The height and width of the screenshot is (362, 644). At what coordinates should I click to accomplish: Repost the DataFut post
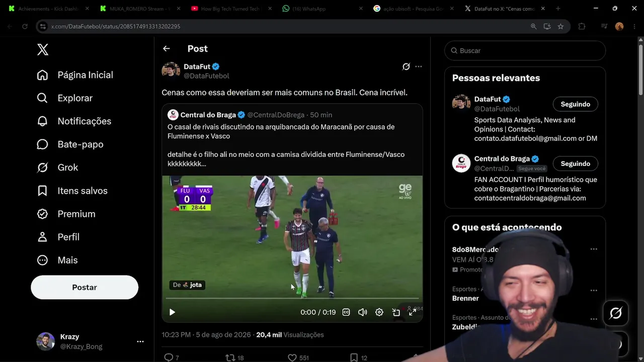click(x=230, y=357)
